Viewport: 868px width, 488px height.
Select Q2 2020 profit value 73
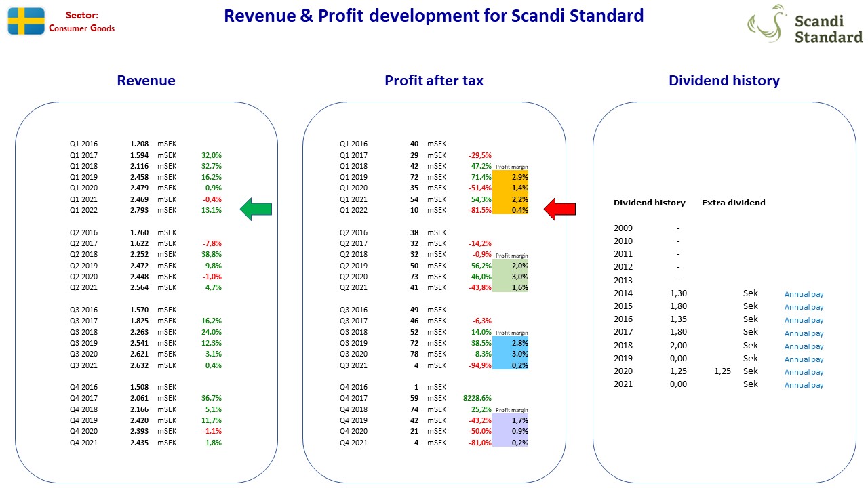coord(414,277)
